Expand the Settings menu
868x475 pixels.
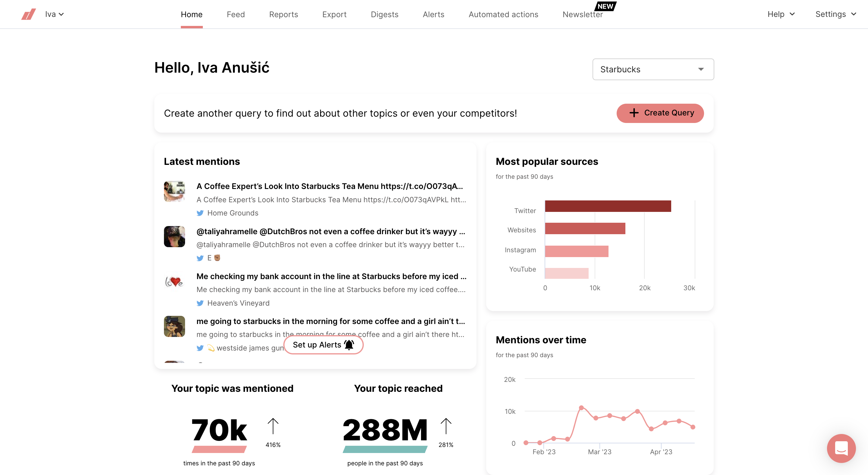(836, 14)
